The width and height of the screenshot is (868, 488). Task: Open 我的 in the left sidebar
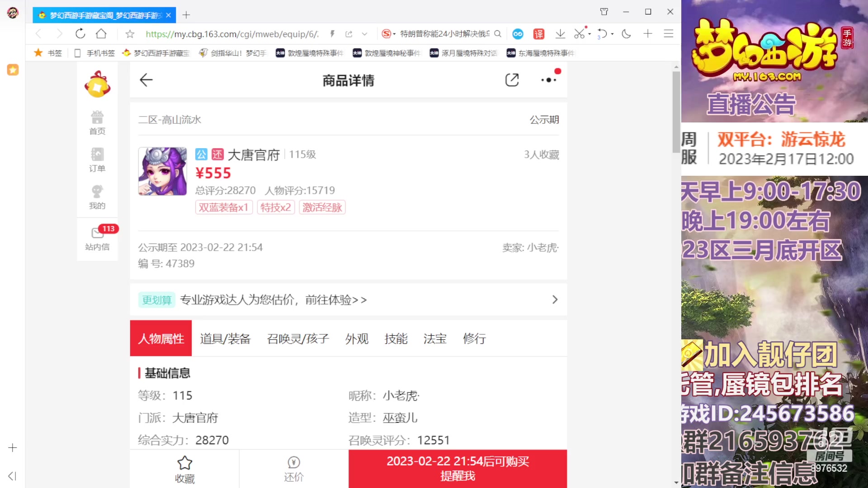(x=97, y=197)
